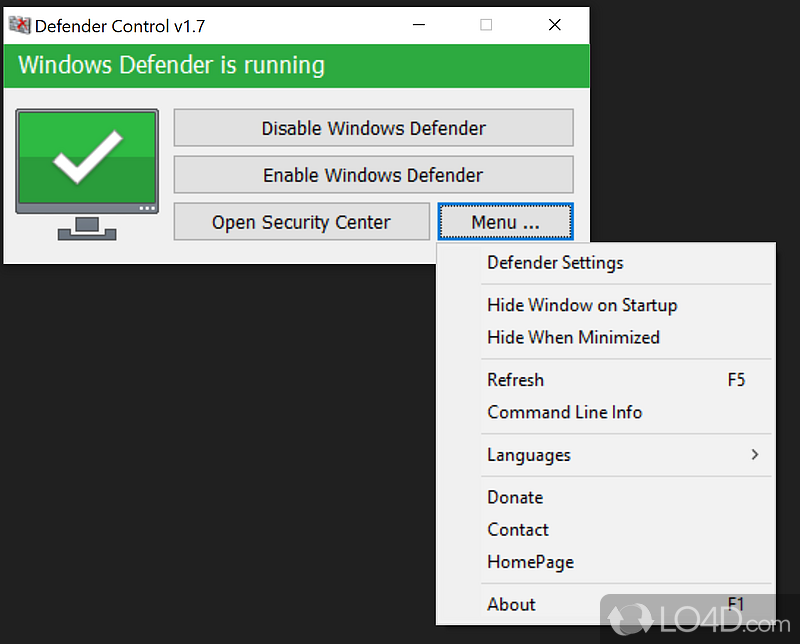Viewport: 800px width, 644px height.
Task: Open the Menu dropdown
Action: [505, 221]
